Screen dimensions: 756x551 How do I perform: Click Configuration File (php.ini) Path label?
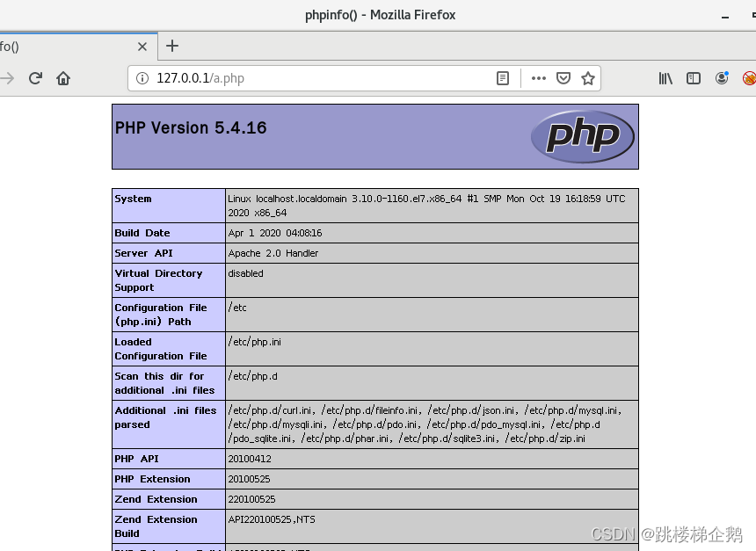click(x=161, y=315)
